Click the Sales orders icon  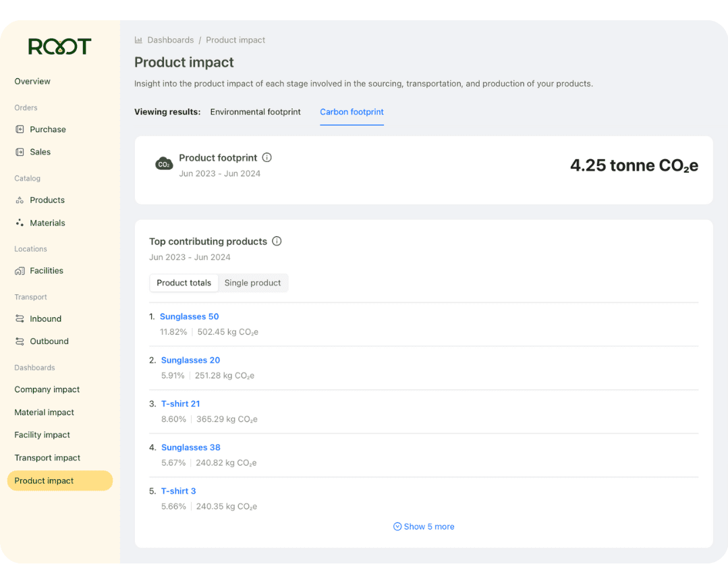pyautogui.click(x=19, y=152)
